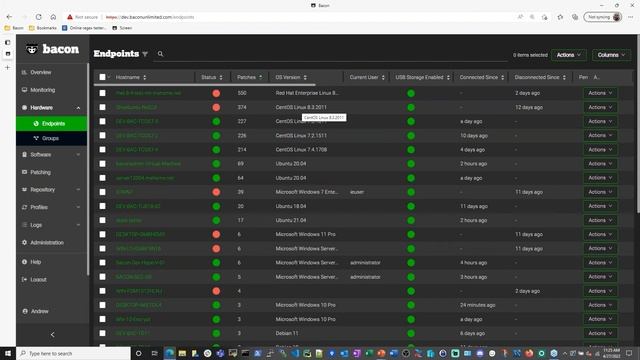Check the CentOS Linux 7.4.1708 row checkbox
This screenshot has height=360, width=640.
[x=102, y=150]
